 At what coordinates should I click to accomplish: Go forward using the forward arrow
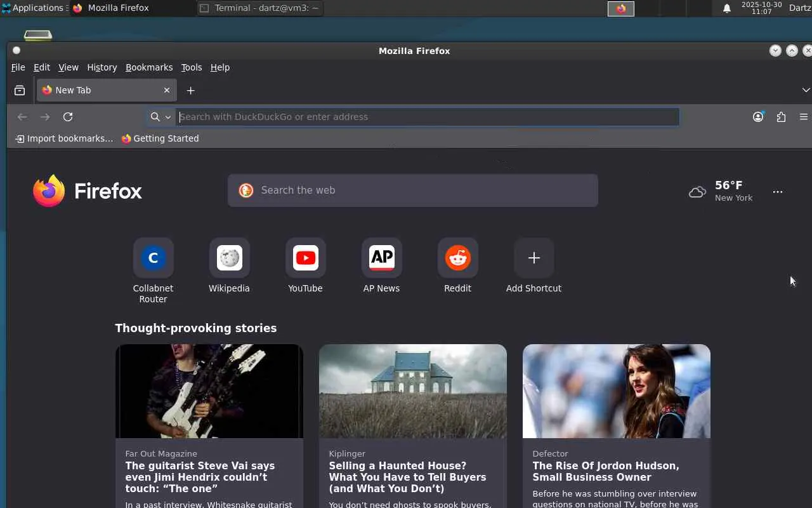pos(45,117)
